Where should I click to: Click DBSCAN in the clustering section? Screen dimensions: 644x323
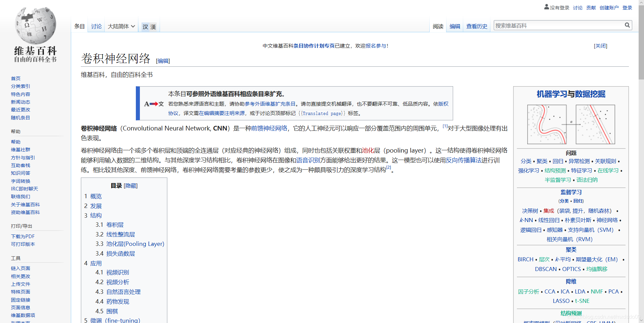tap(546, 269)
